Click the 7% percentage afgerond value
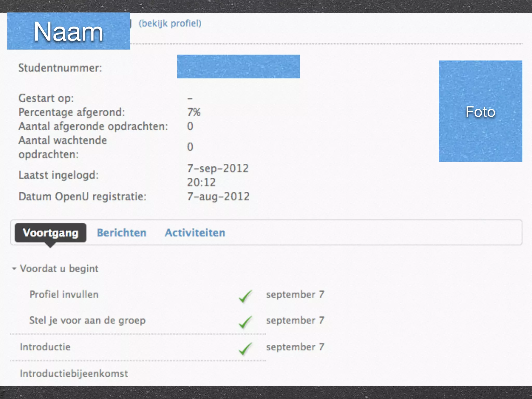The width and height of the screenshot is (532, 399). tap(194, 112)
